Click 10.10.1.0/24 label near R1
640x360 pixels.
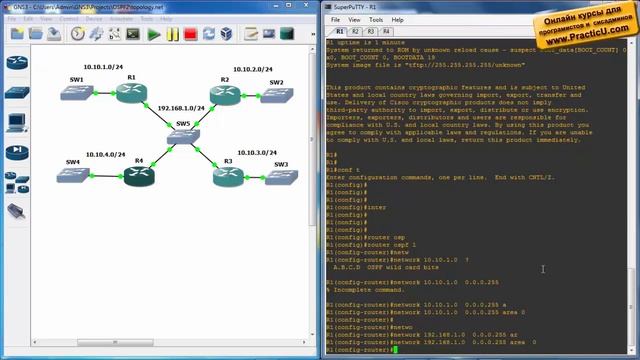pyautogui.click(x=103, y=67)
